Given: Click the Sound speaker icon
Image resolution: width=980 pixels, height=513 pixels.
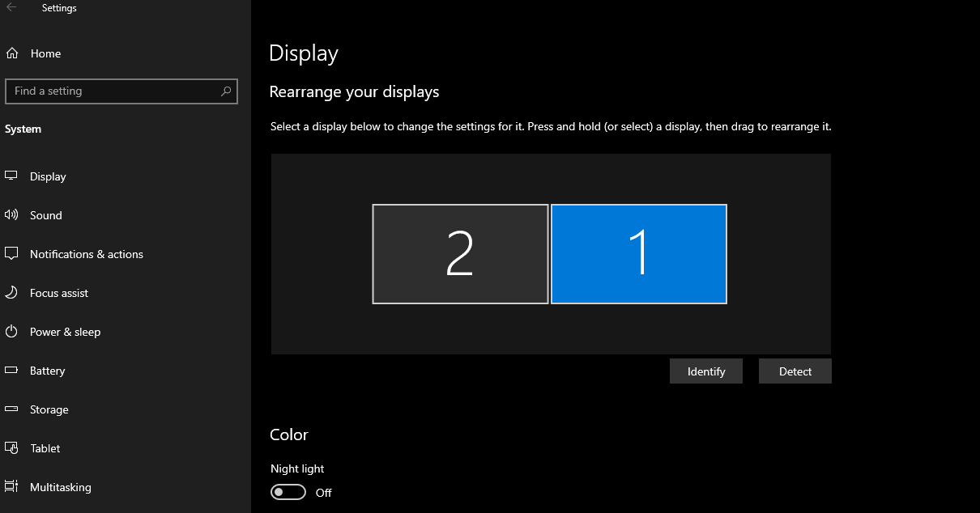Looking at the screenshot, I should pyautogui.click(x=11, y=215).
